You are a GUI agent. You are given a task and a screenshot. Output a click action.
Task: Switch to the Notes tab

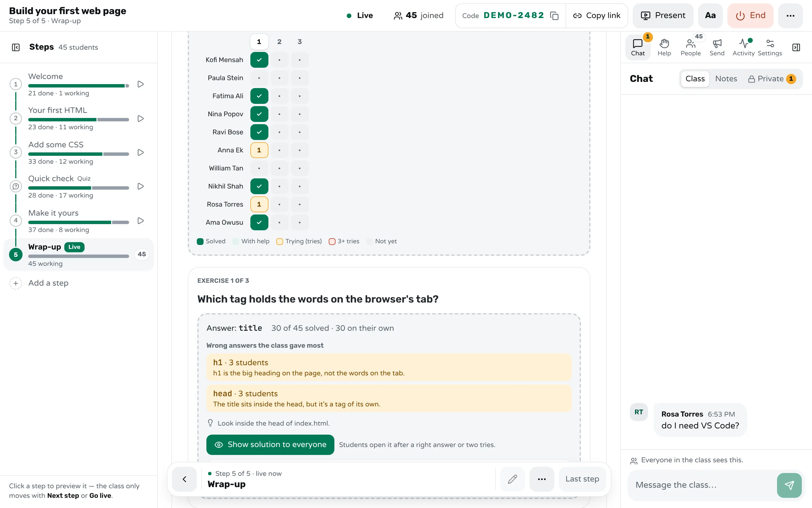726,79
